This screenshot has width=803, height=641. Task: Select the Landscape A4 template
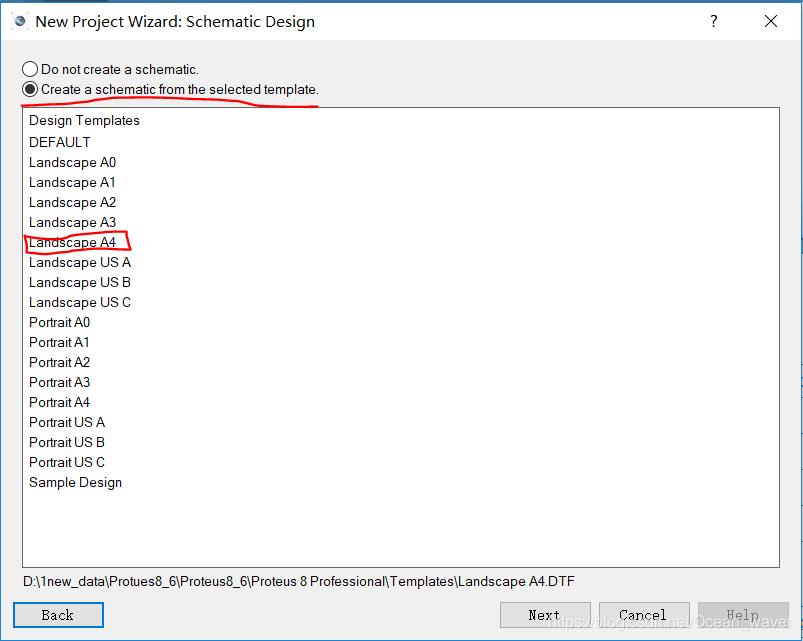[72, 242]
